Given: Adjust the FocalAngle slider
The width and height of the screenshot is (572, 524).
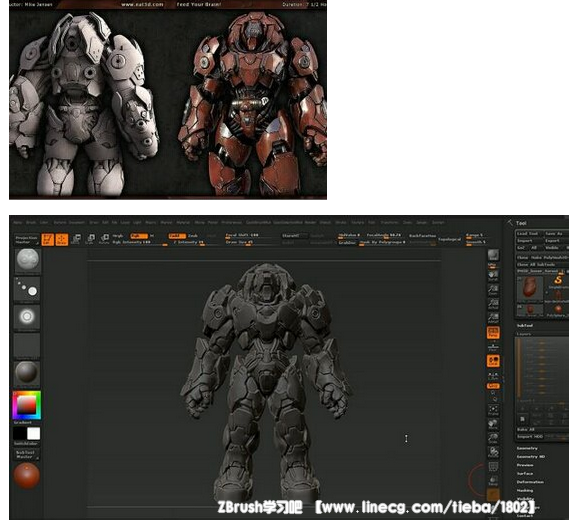Looking at the screenshot, I should click(x=384, y=235).
